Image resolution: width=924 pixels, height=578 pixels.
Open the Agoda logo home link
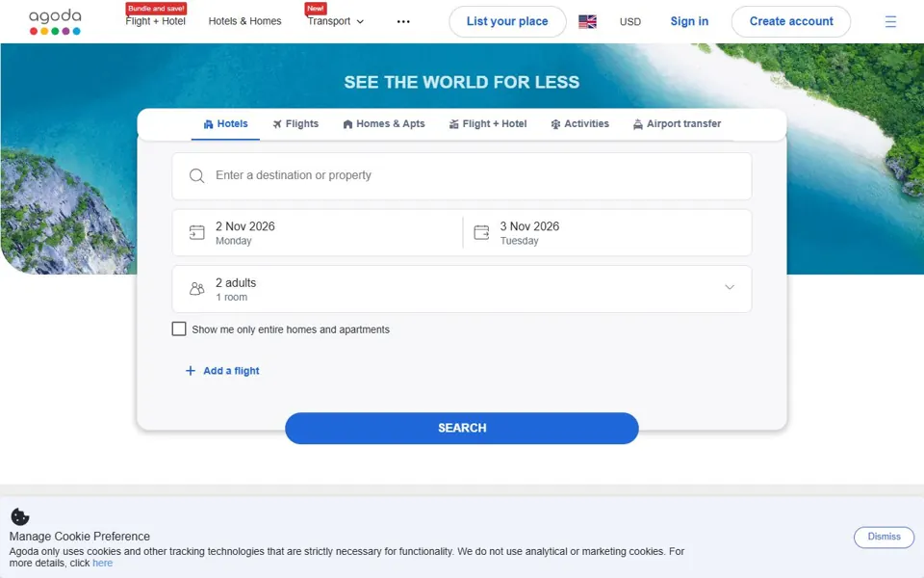(x=55, y=22)
